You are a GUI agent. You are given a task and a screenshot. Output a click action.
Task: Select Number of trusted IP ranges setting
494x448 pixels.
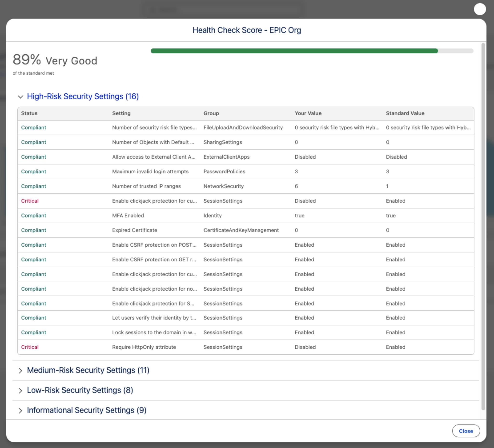click(146, 186)
